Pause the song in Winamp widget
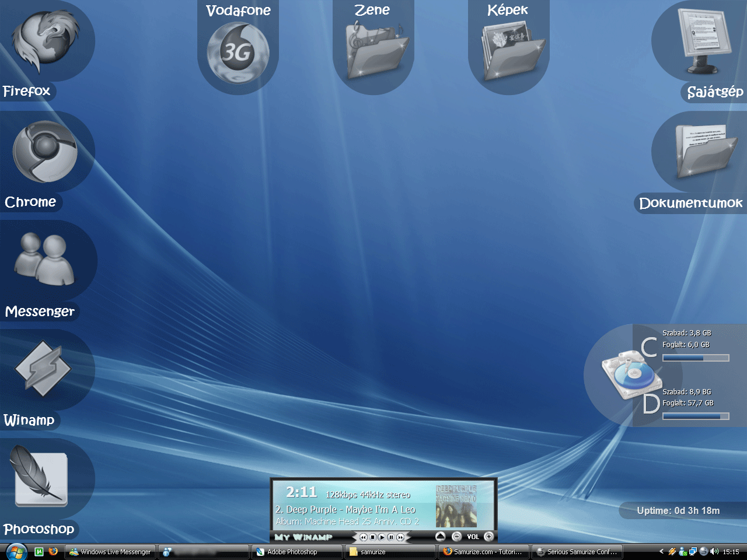Image resolution: width=747 pixels, height=560 pixels. coord(391,537)
